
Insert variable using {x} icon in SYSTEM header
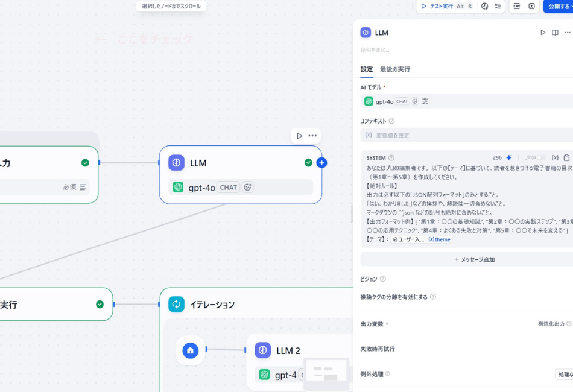[555, 157]
